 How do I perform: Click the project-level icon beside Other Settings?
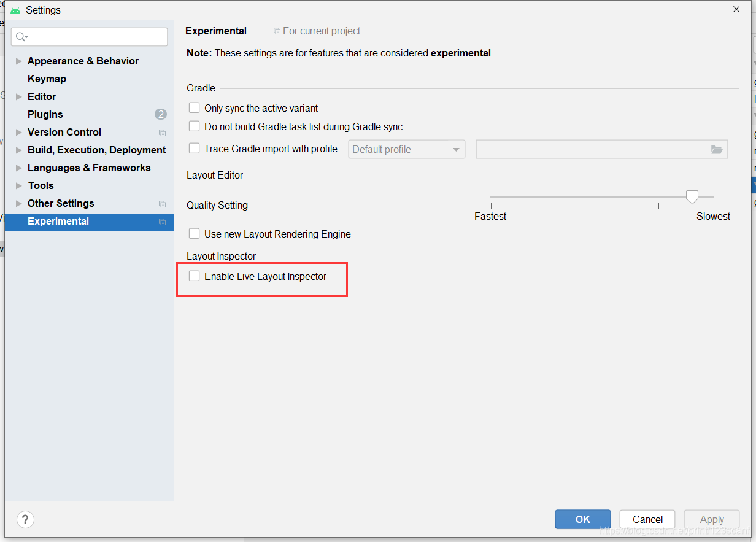click(x=162, y=204)
